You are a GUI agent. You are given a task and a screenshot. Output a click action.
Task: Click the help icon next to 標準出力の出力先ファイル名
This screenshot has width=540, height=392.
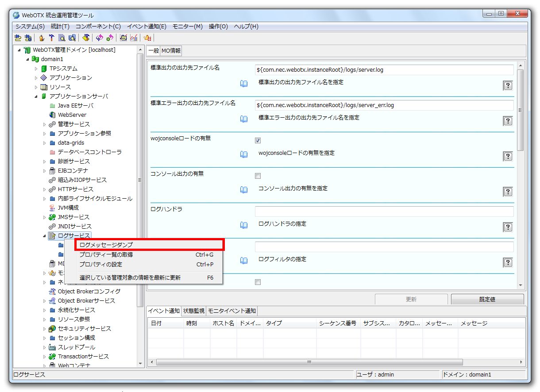click(x=507, y=85)
